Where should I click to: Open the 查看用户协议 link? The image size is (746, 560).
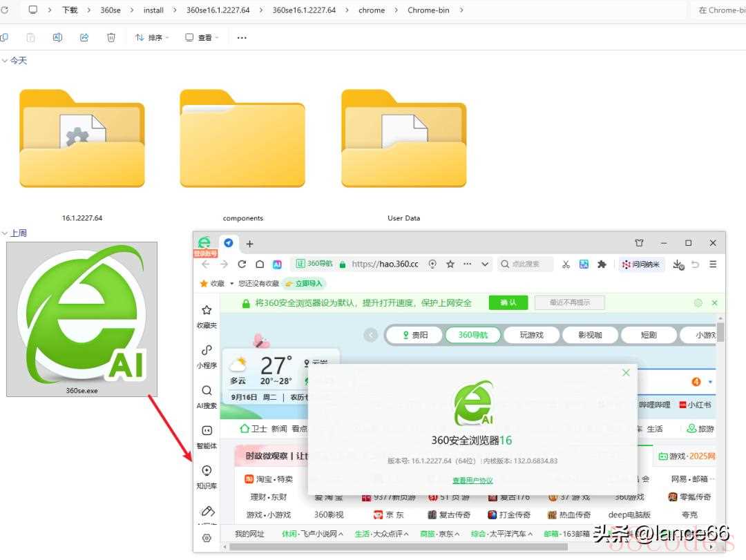coord(472,481)
